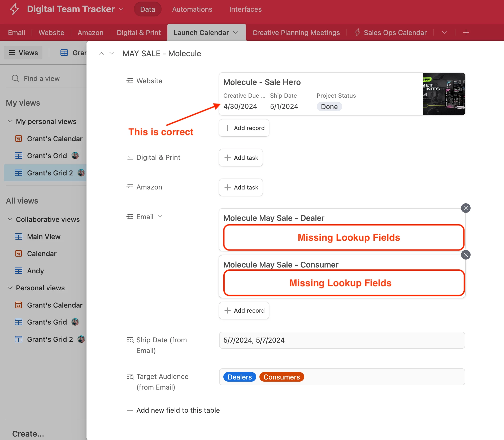504x440 pixels.
Task: Open the Andy grid view
Action: pyautogui.click(x=29, y=271)
